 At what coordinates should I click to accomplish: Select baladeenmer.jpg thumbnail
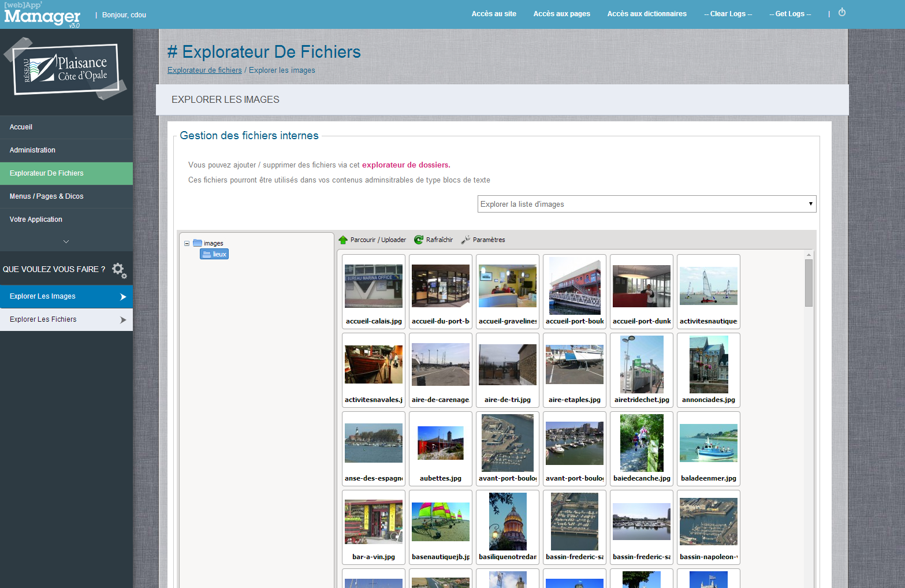coord(709,449)
